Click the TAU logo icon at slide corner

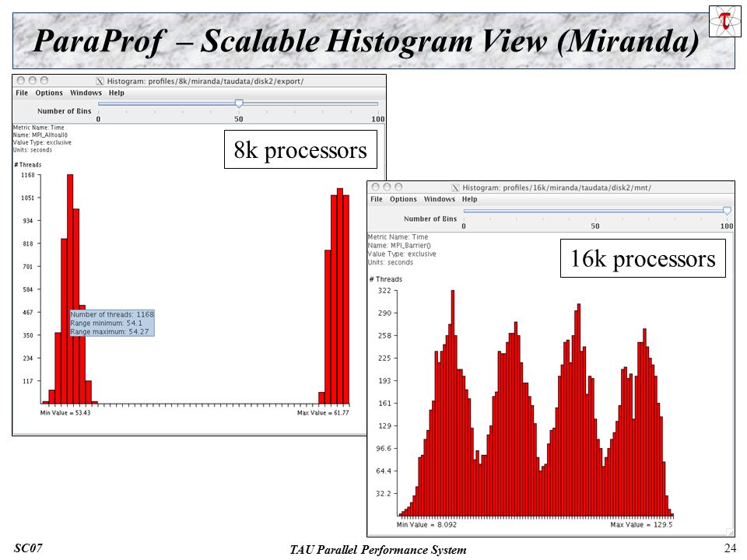[725, 21]
